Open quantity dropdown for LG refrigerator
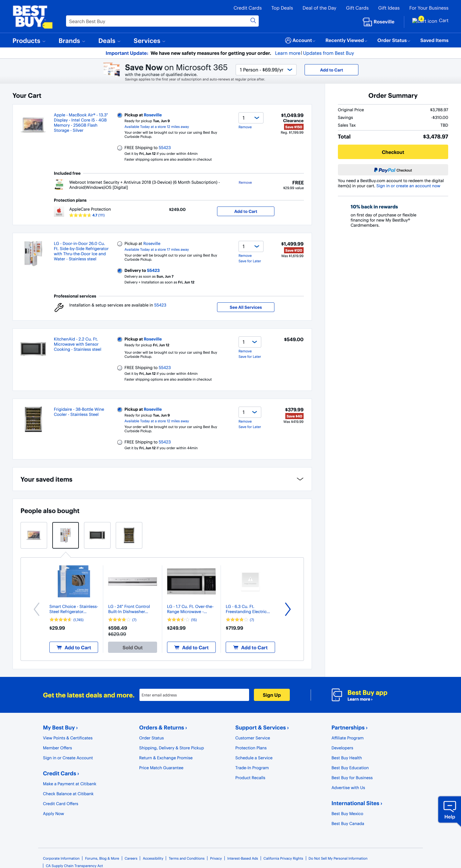 coord(251,246)
